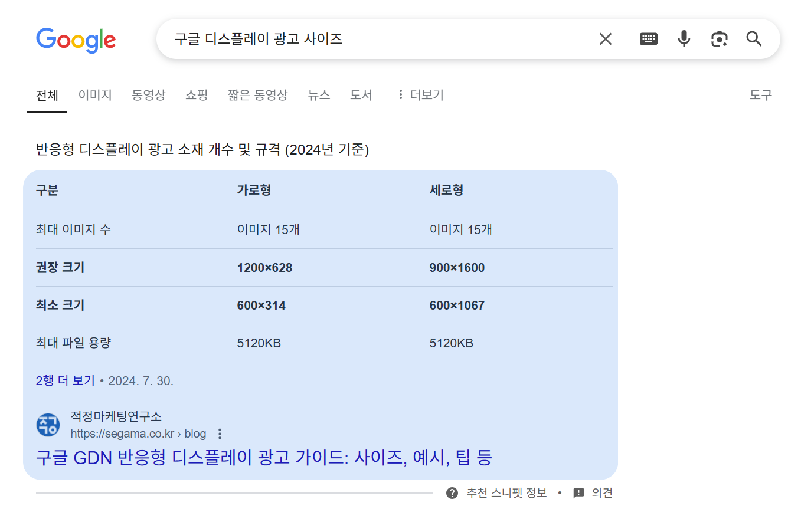Screen dimensions: 801x532
Task: Click the 적정마케팅연구소 site favicon
Action: (x=48, y=425)
